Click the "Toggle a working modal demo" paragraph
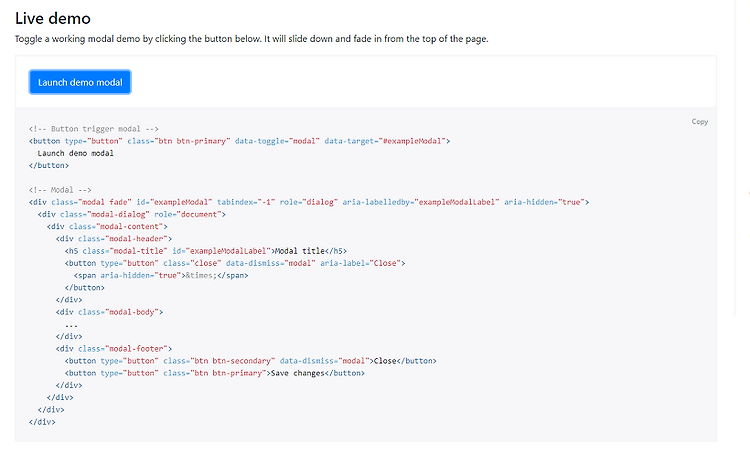Image resolution: width=750 pixels, height=453 pixels. (252, 39)
